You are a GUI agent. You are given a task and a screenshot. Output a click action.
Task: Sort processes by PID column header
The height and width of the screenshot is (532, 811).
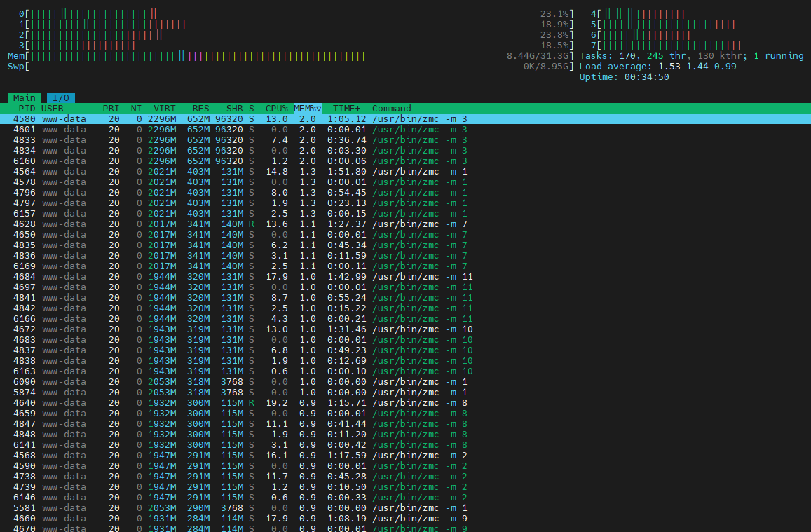click(x=27, y=108)
